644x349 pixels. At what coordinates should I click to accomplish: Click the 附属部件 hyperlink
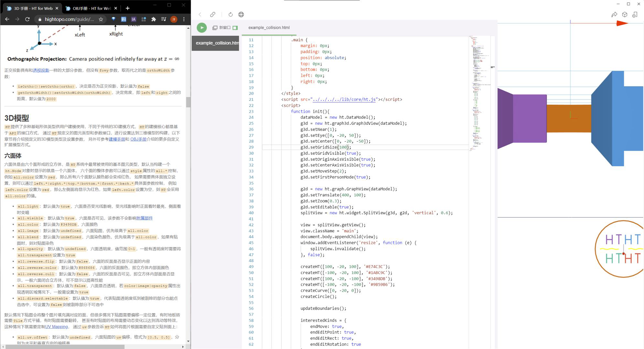144,218
